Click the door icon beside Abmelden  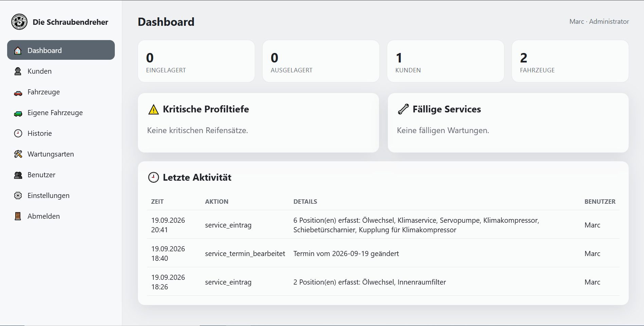[x=18, y=216]
